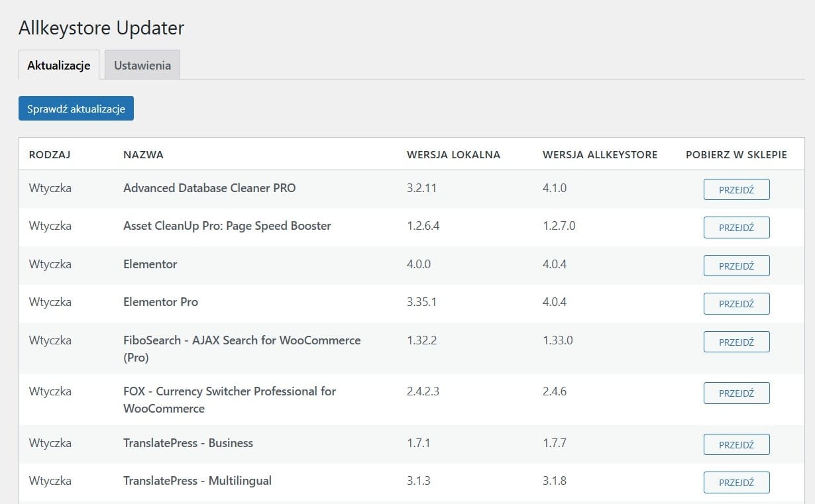Open the Ustawienia tab
The height and width of the screenshot is (504, 815).
142,65
